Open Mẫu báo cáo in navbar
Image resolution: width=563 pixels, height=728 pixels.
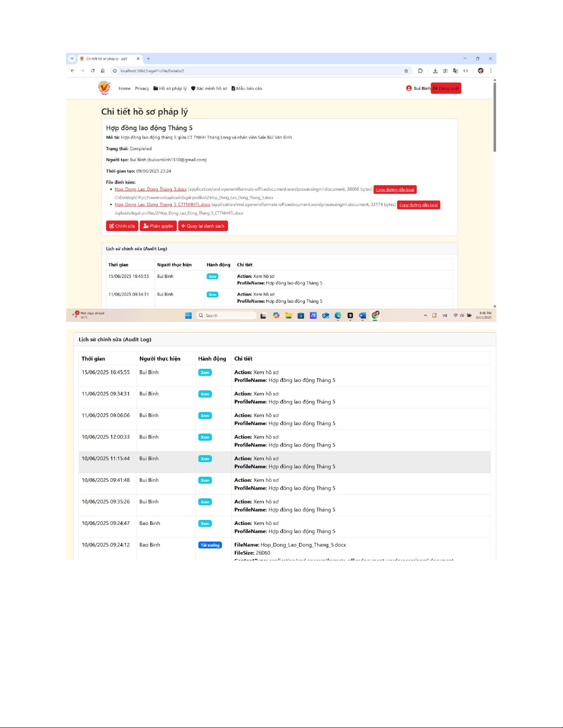pos(247,89)
